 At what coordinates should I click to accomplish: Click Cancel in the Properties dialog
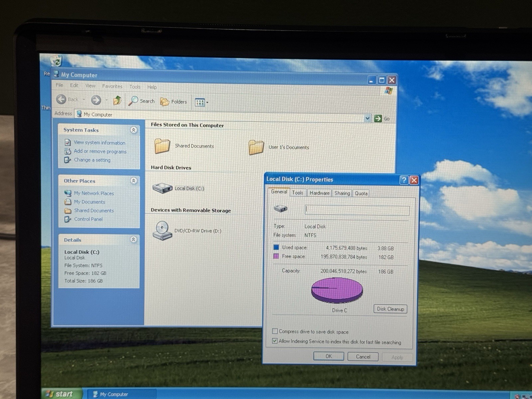[363, 357]
